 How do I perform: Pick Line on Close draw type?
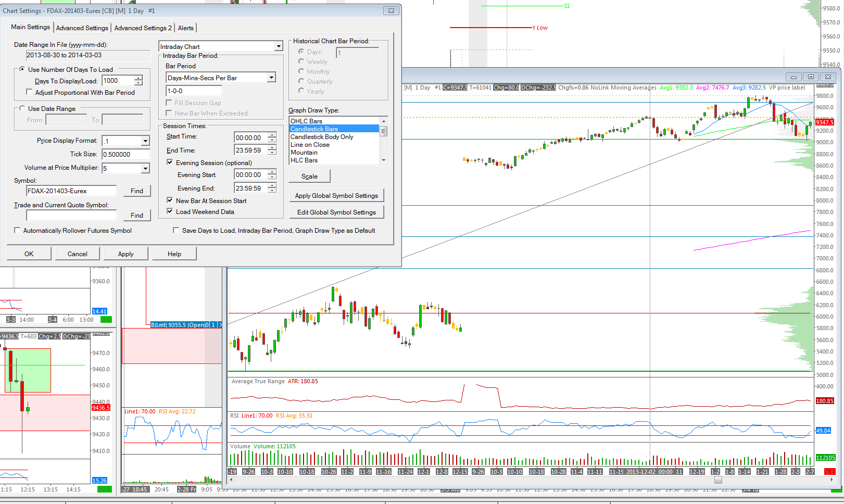point(334,145)
